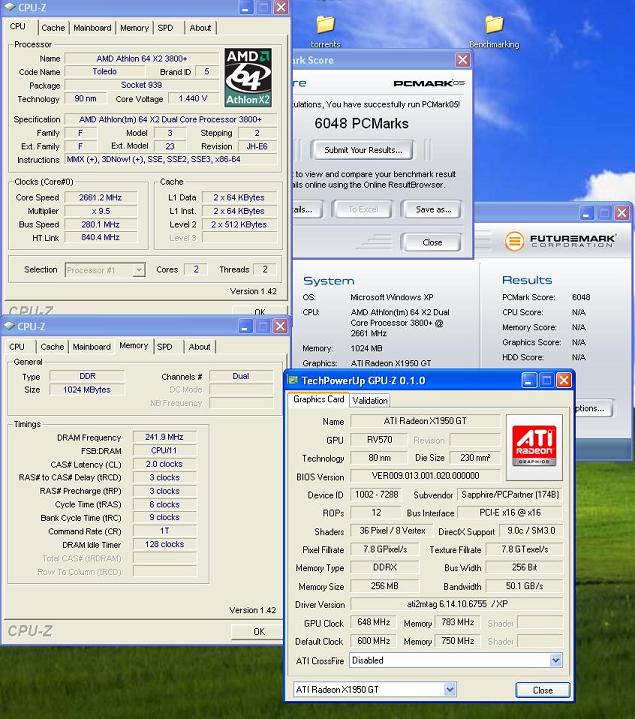Click the GPU Clock value 648 MHz
Image resolution: width=635 pixels, height=719 pixels.
[374, 622]
